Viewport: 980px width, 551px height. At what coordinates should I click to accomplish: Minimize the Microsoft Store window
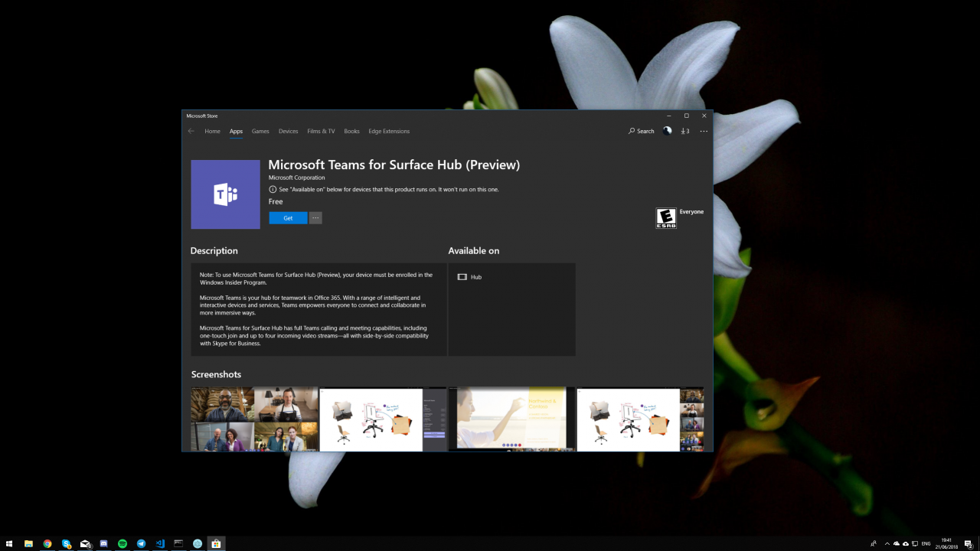(x=668, y=116)
